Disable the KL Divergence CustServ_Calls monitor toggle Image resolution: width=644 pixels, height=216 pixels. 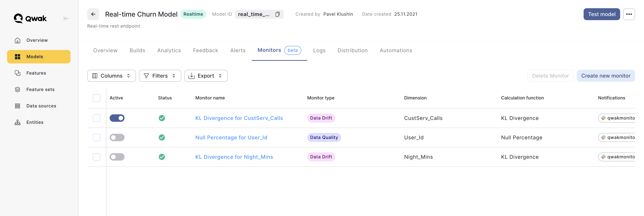click(x=117, y=118)
